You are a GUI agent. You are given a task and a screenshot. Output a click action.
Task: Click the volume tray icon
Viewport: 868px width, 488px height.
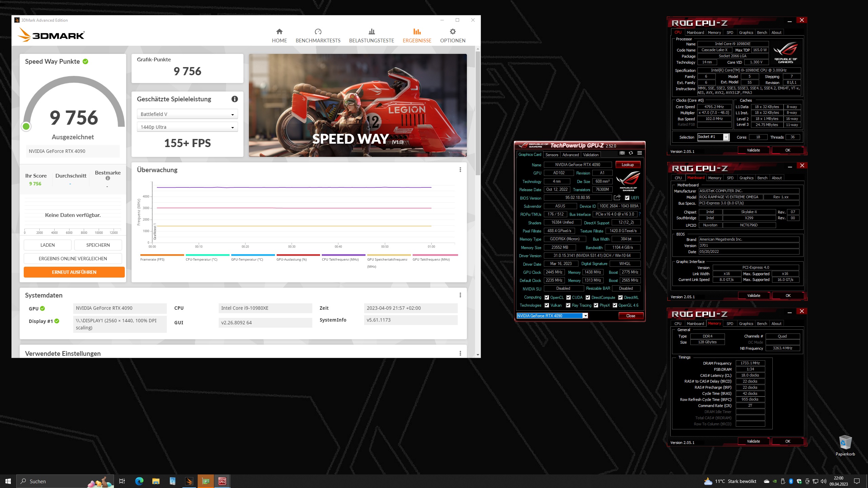click(x=824, y=481)
